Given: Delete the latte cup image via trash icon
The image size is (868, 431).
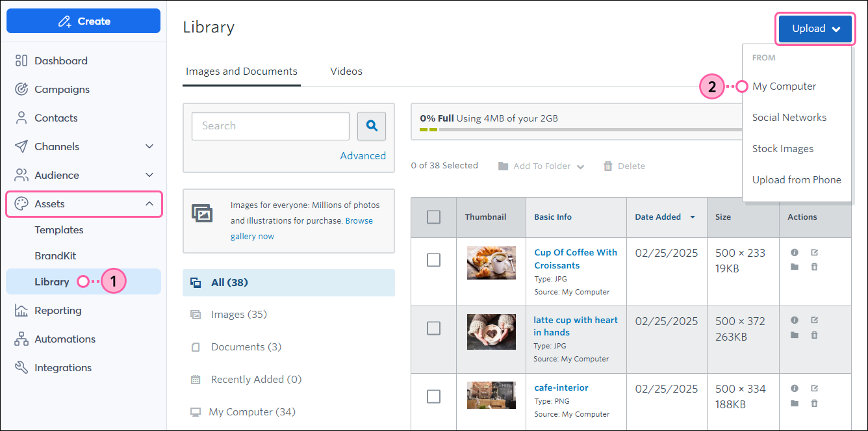Looking at the screenshot, I should (x=814, y=335).
